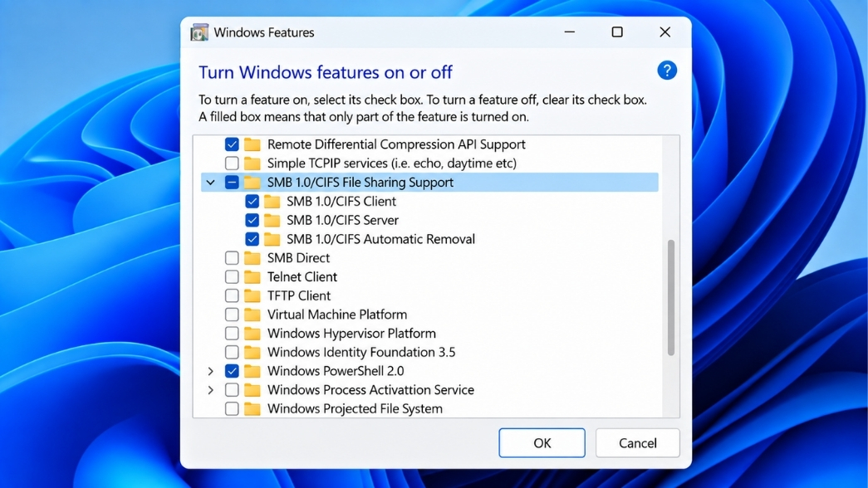Viewport: 868px width, 488px height.
Task: Check the Telnet Client box
Action: click(232, 276)
